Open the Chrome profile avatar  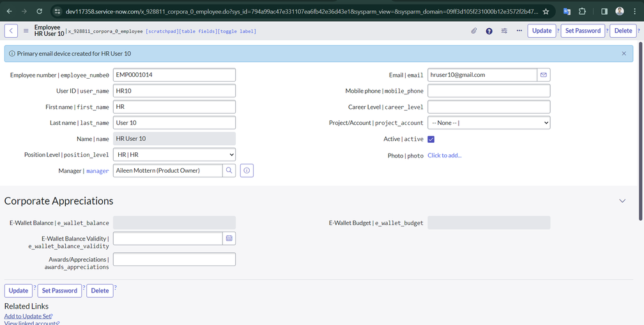click(620, 12)
